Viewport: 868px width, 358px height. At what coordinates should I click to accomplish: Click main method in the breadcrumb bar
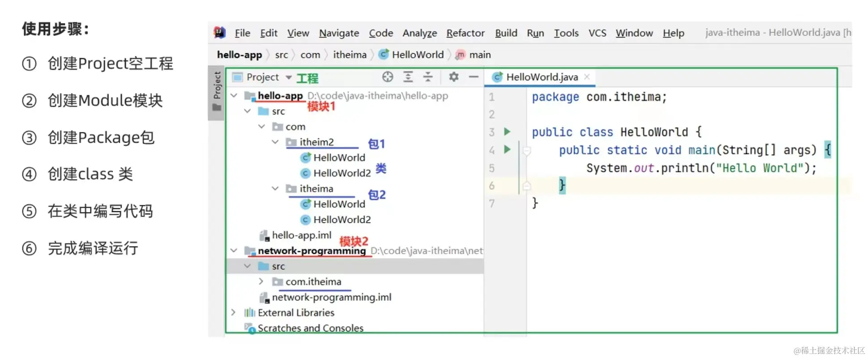pos(473,55)
